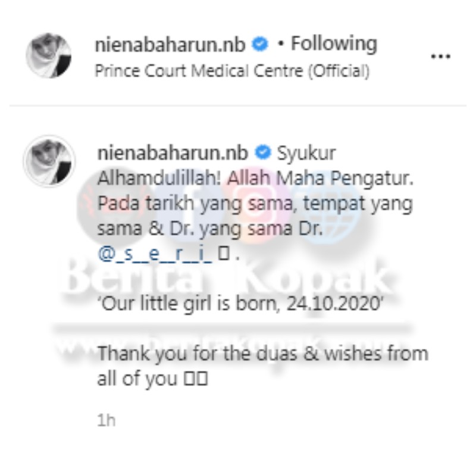Open the @_s__e__r__i_ mention
This screenshot has height=459, width=476.
point(155,254)
